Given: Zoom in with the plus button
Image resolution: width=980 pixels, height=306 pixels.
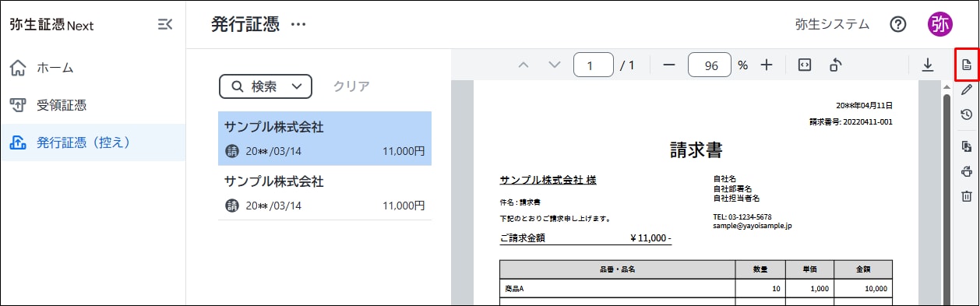Looking at the screenshot, I should [x=767, y=65].
